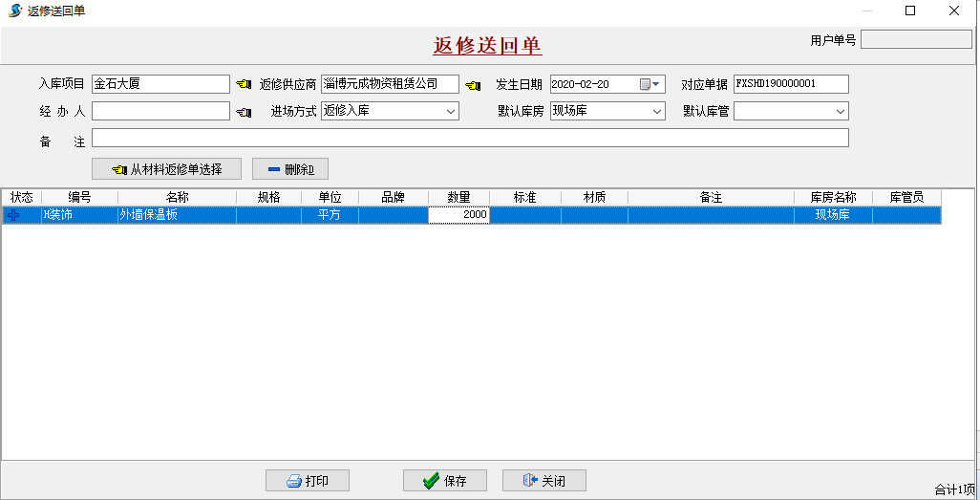This screenshot has height=500, width=980.
Task: Close the form with 关闭 button
Action: 543,481
